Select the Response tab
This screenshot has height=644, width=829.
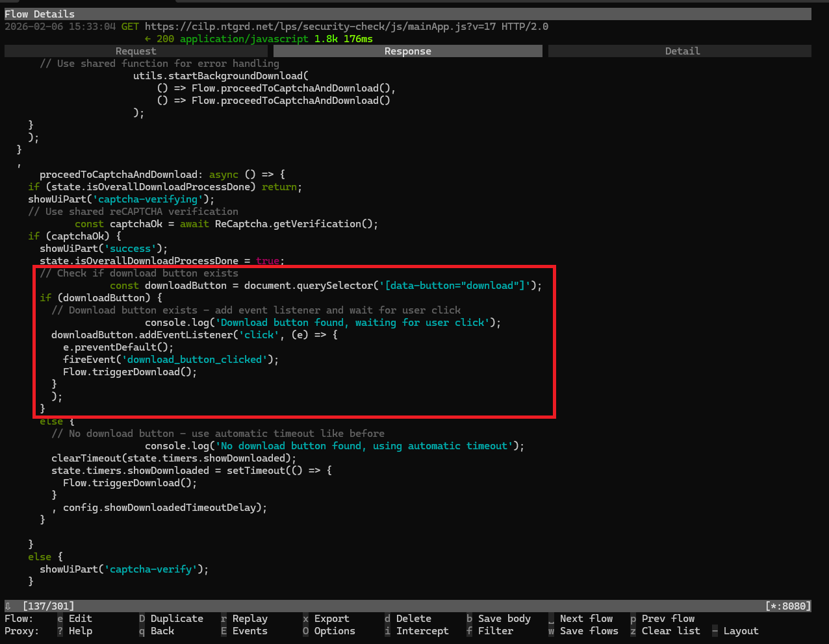[x=407, y=51]
